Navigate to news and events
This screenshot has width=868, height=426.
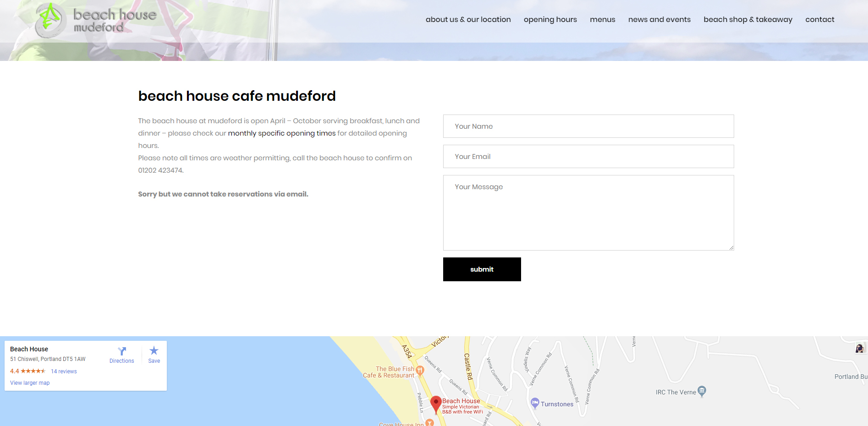659,20
